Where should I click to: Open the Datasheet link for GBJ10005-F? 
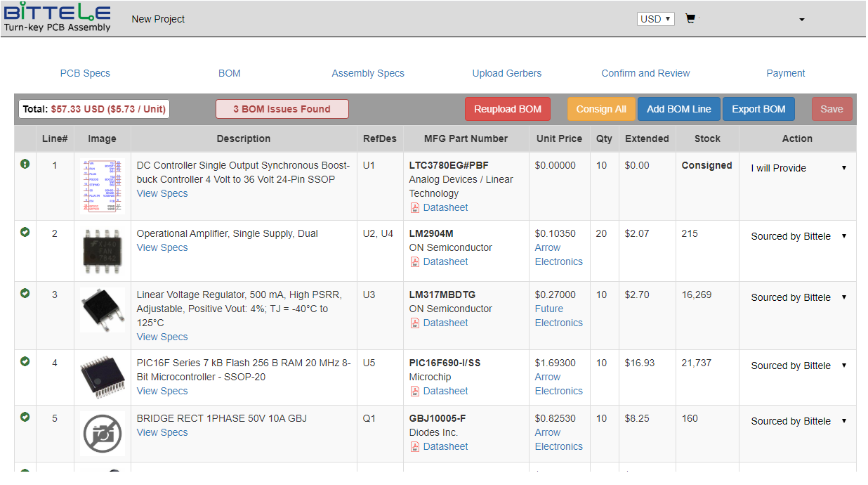tap(445, 446)
